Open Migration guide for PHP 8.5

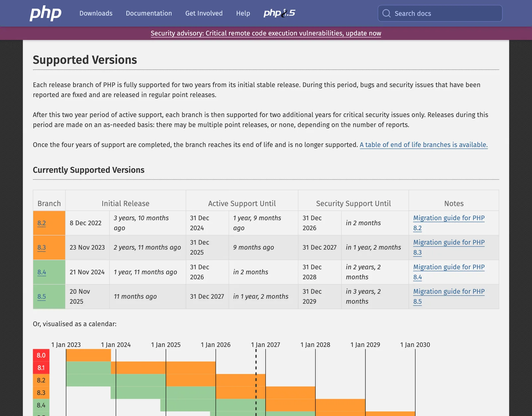(449, 297)
